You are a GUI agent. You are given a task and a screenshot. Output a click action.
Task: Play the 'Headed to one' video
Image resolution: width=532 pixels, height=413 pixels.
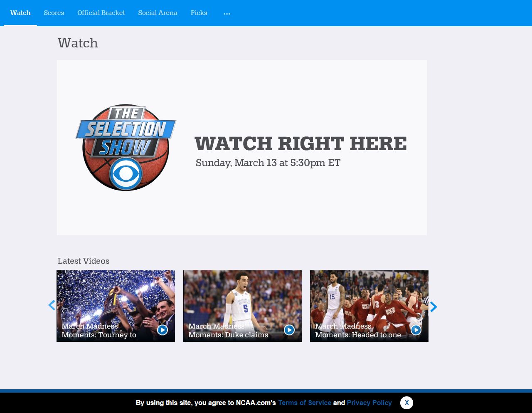coord(416,330)
